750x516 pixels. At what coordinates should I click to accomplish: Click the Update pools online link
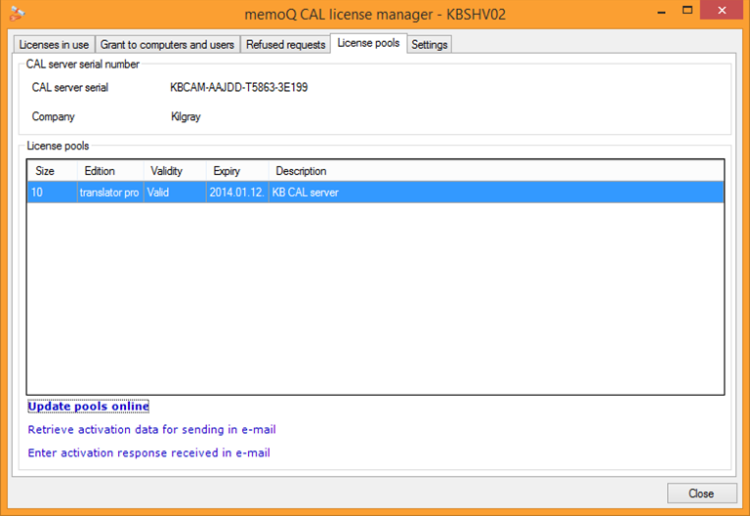pyautogui.click(x=88, y=406)
